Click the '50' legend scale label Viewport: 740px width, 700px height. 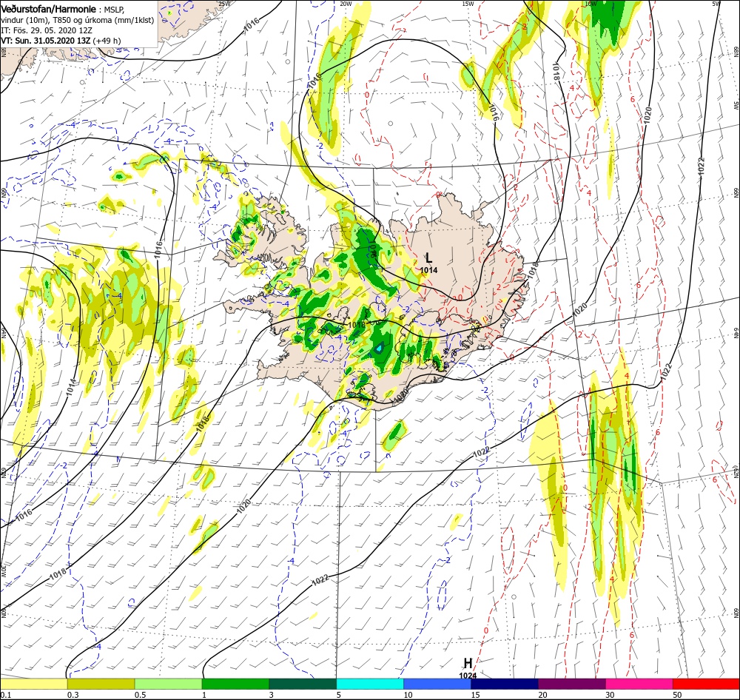click(x=677, y=695)
